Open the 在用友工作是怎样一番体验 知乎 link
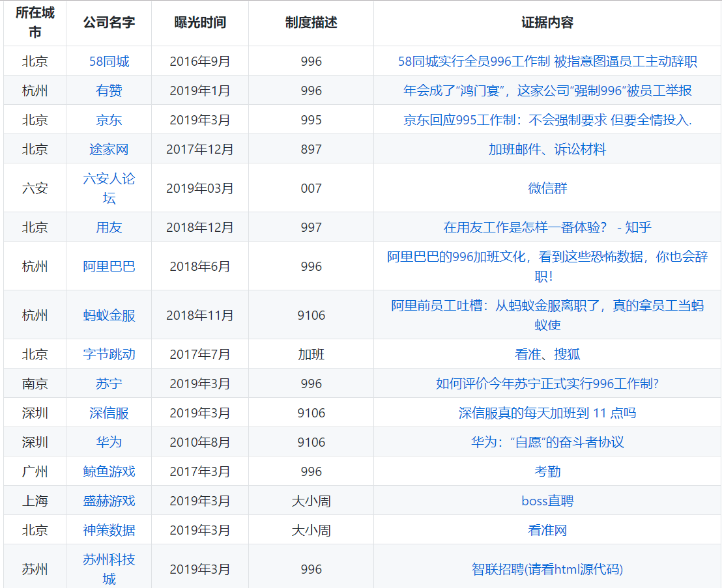 (x=547, y=227)
